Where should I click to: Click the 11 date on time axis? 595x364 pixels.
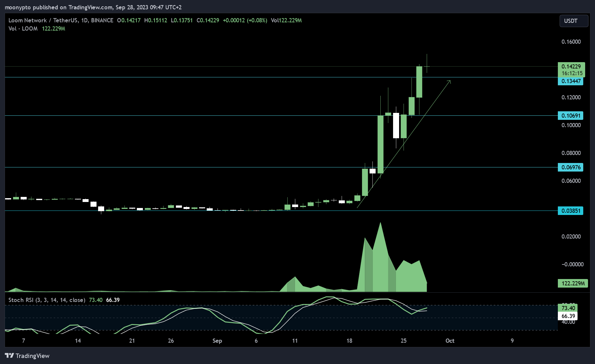[x=295, y=341]
